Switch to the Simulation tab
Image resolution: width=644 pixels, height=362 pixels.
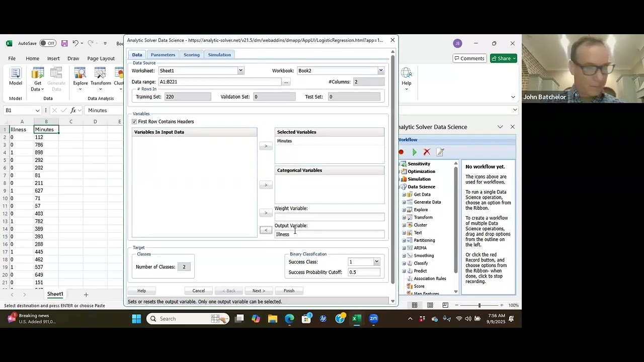[219, 55]
